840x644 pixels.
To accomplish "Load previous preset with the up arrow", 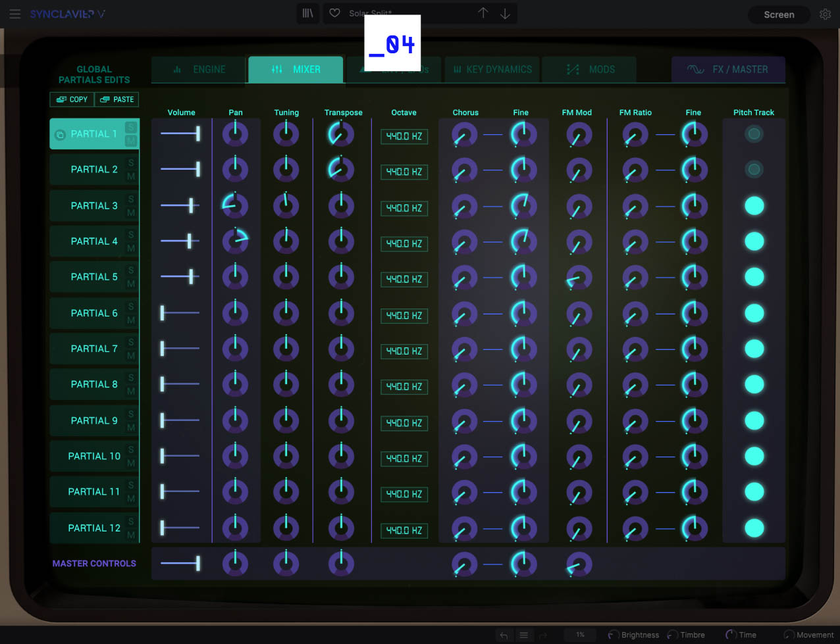I will tap(483, 13).
